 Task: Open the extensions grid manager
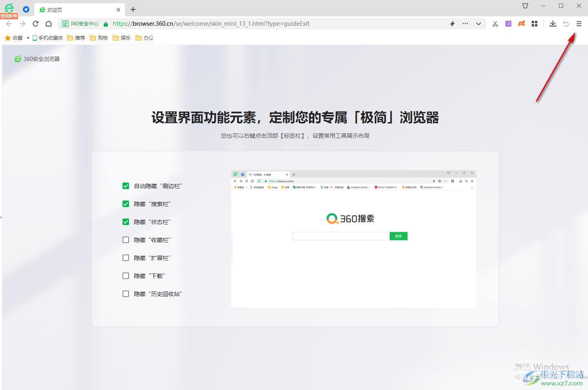[x=535, y=24]
